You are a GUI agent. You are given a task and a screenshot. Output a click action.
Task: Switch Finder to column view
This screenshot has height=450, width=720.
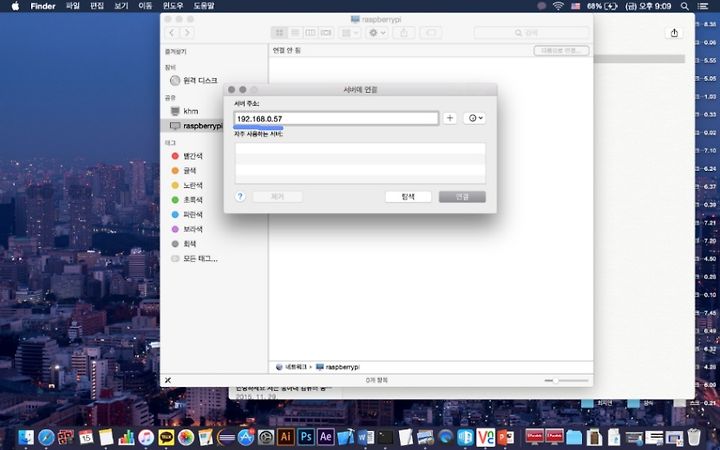[x=311, y=33]
